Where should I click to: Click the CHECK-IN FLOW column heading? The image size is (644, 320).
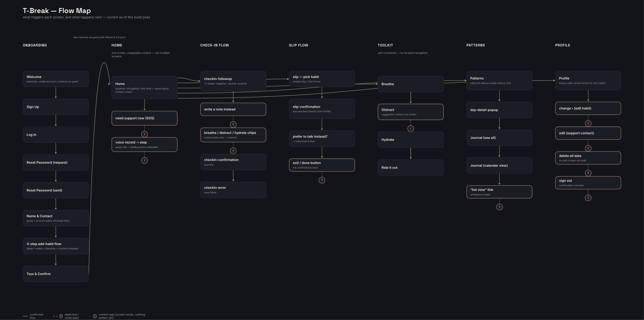(214, 45)
